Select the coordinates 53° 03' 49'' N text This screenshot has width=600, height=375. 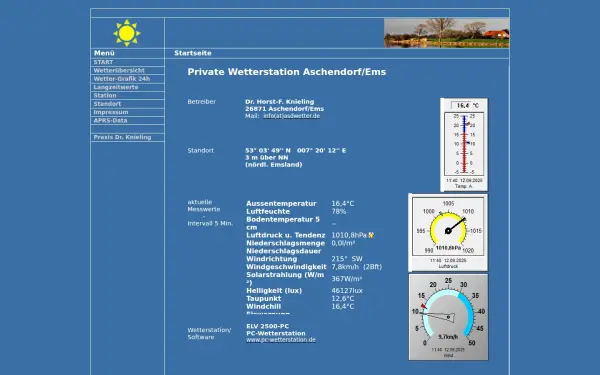coord(268,151)
